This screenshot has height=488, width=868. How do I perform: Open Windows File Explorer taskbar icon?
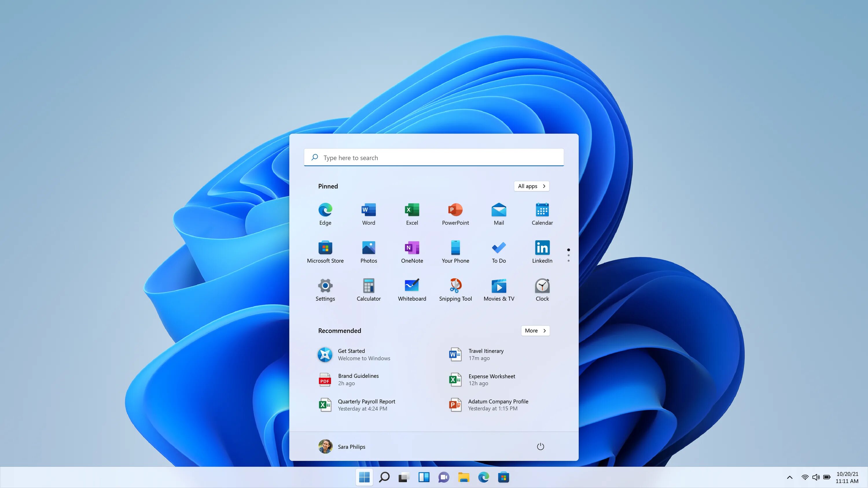click(463, 477)
